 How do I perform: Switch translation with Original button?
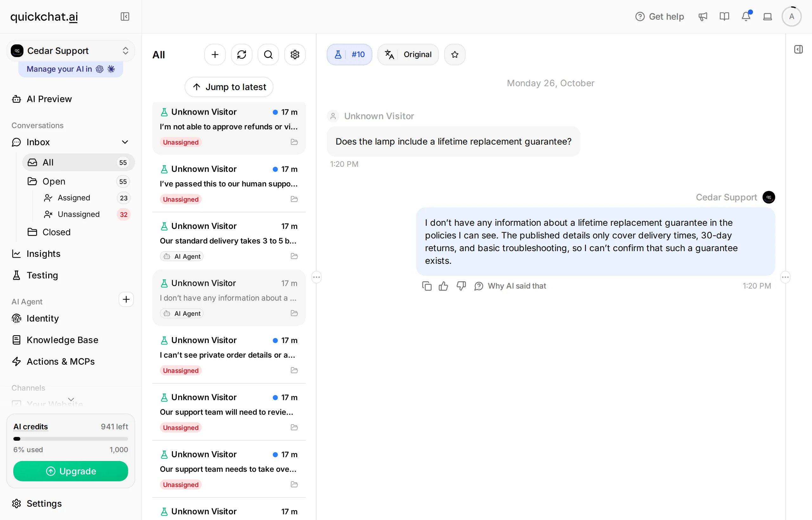pos(408,54)
